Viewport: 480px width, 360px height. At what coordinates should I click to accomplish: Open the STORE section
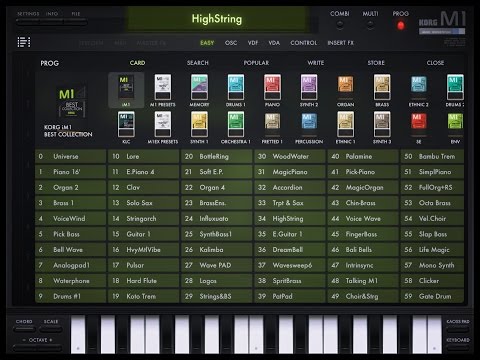376,63
